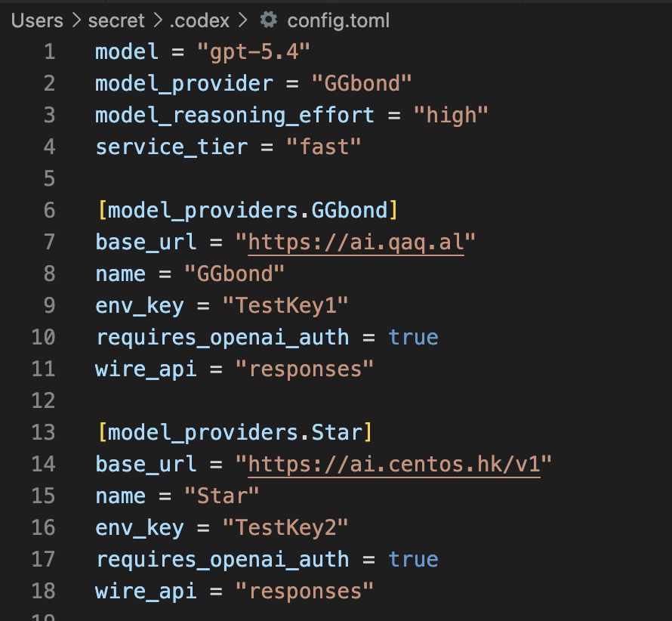
Task: Click the gear icon beside config.toml
Action: tap(269, 20)
